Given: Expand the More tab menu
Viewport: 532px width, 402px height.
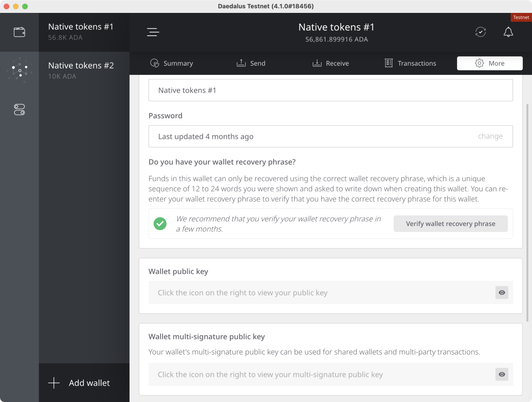Looking at the screenshot, I should tap(489, 63).
